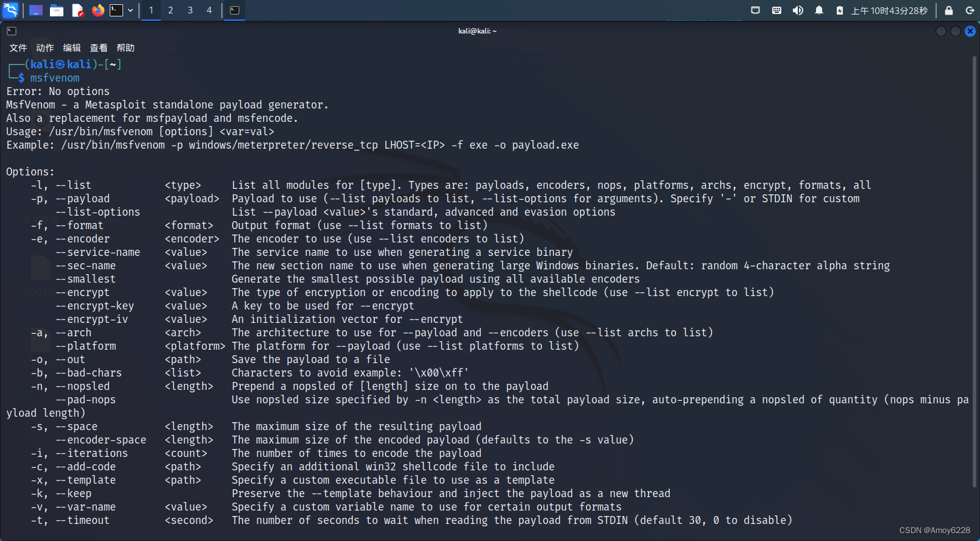Open the 查看 menu
The height and width of the screenshot is (541, 980).
(99, 48)
